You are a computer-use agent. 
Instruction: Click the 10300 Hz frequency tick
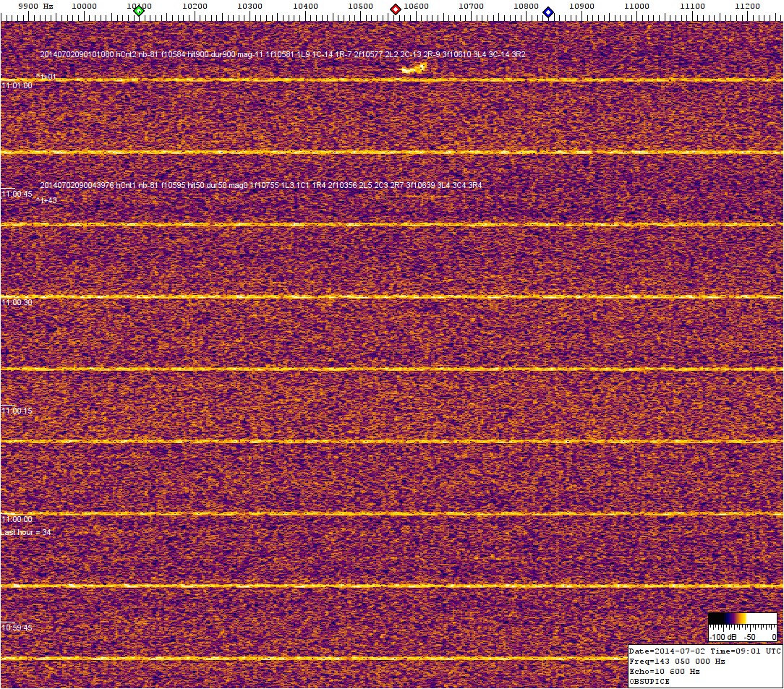click(250, 7)
